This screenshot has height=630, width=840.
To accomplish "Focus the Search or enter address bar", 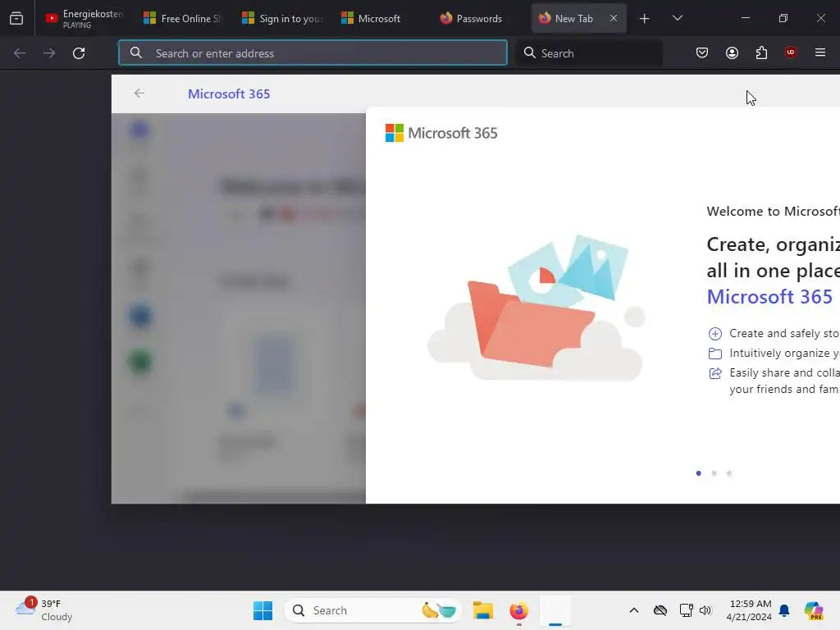I will coord(313,52).
